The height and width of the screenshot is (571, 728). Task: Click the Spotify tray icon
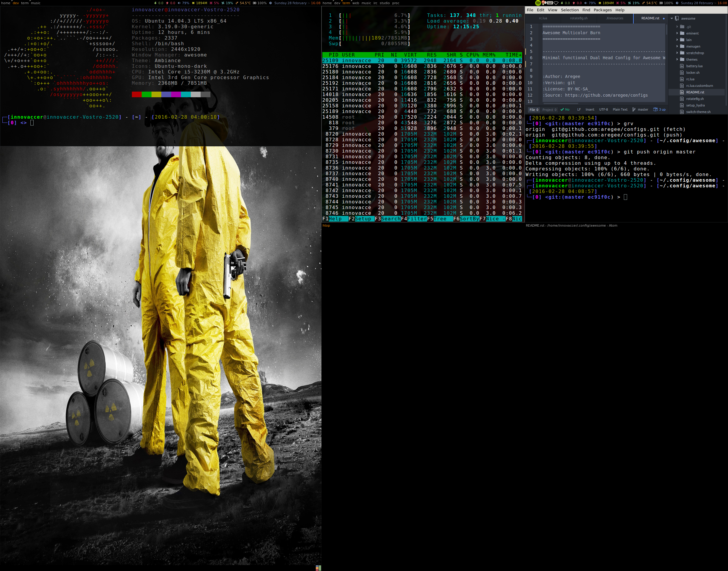point(538,3)
